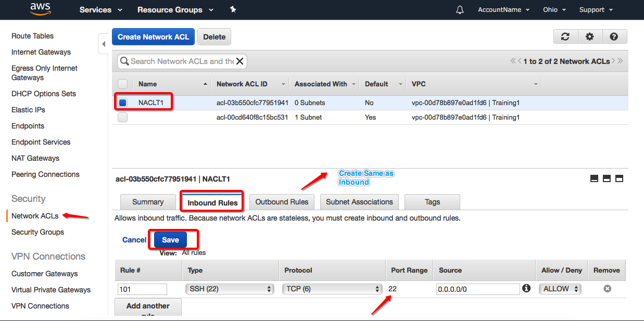Click in the Rule # input field
This screenshot has height=321, width=644.
[x=143, y=289]
